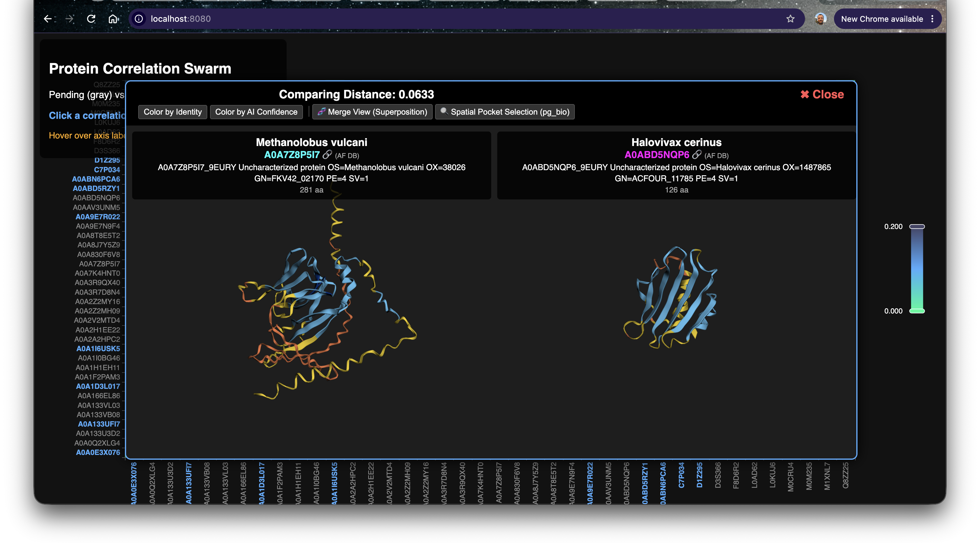980x543 pixels.
Task: Select Color by Identity
Action: [172, 112]
